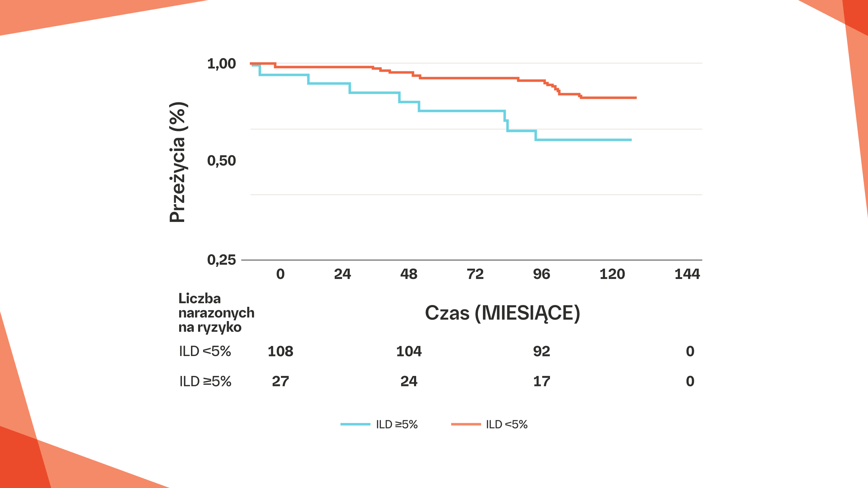Image resolution: width=868 pixels, height=488 pixels.
Task: Select the value 108 in the risk table
Action: [281, 351]
